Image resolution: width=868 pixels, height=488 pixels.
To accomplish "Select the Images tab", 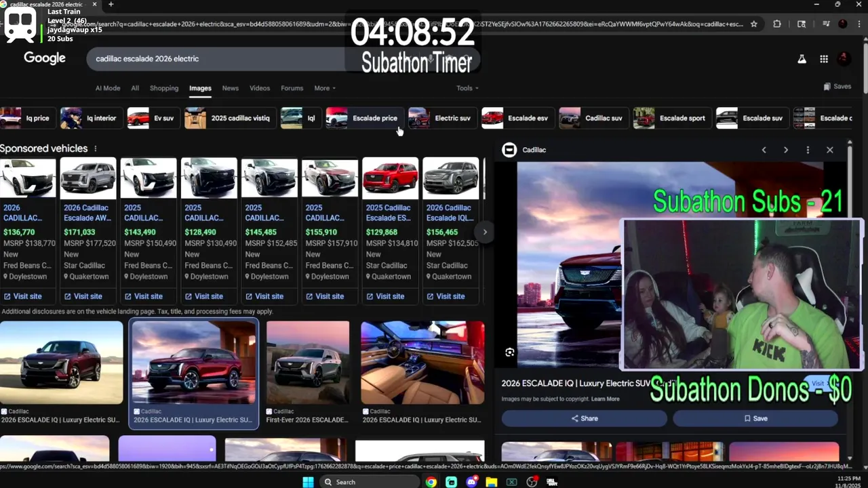I will tap(200, 88).
